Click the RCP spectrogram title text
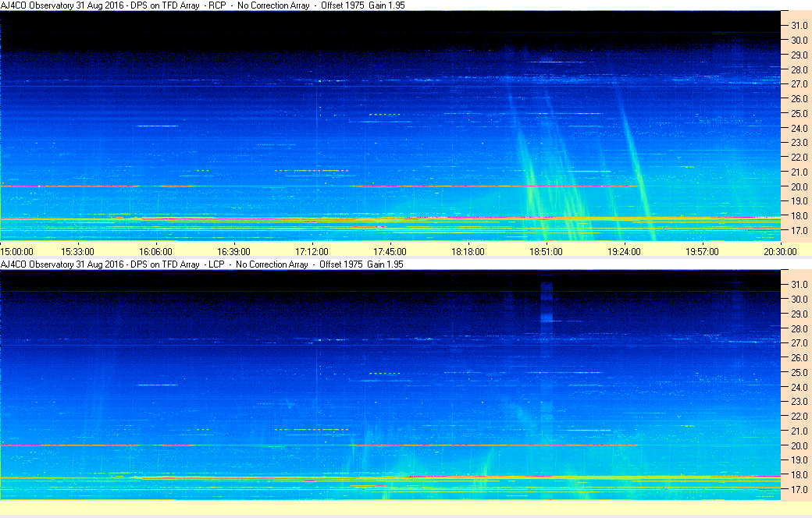Image resolution: width=812 pixels, height=518 pixels. tap(202, 5)
